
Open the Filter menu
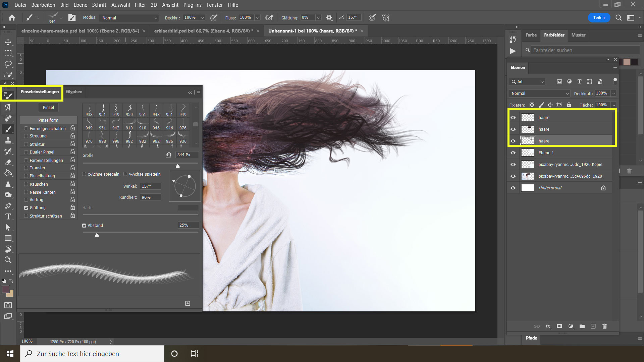click(140, 5)
